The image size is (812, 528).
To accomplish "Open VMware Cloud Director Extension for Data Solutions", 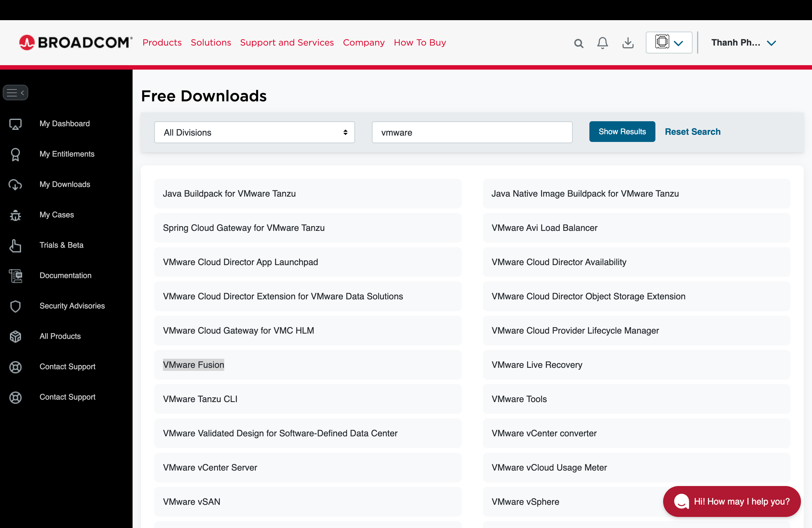I will (x=308, y=296).
